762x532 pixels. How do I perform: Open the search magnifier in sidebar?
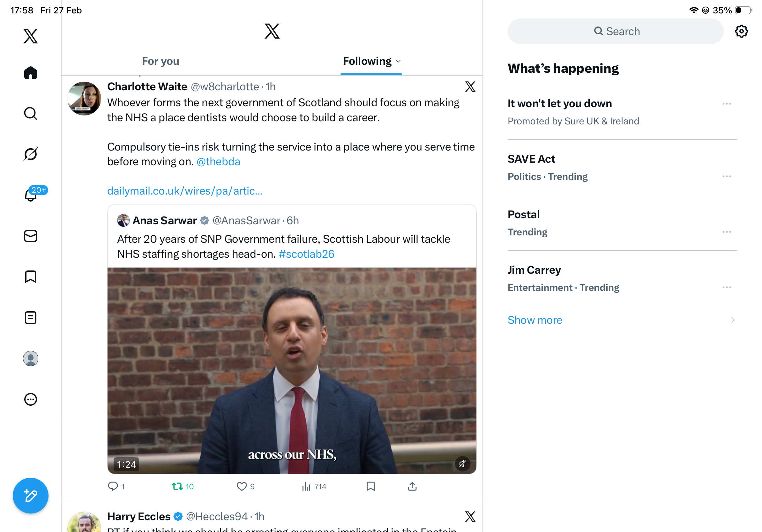tap(31, 114)
